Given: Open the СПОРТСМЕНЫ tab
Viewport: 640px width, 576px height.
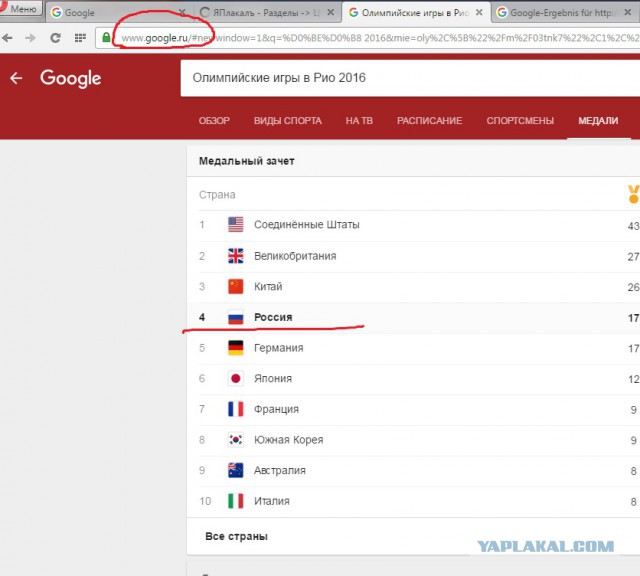Looking at the screenshot, I should point(520,121).
